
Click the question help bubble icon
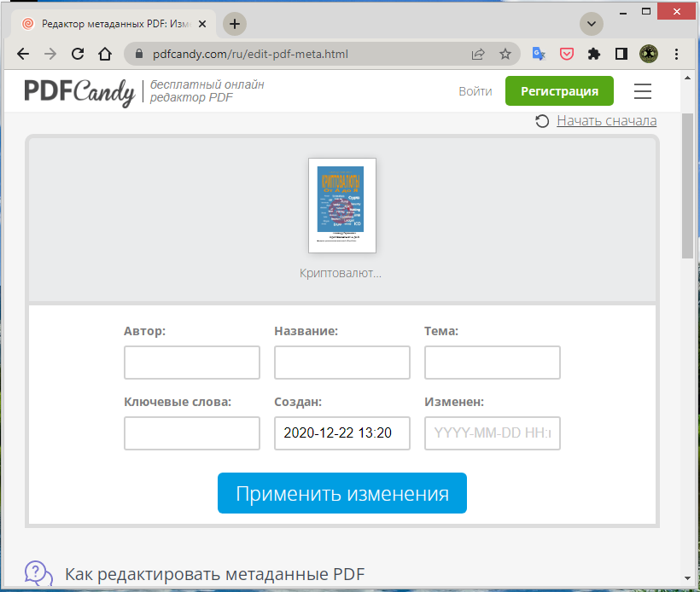tap(38, 573)
